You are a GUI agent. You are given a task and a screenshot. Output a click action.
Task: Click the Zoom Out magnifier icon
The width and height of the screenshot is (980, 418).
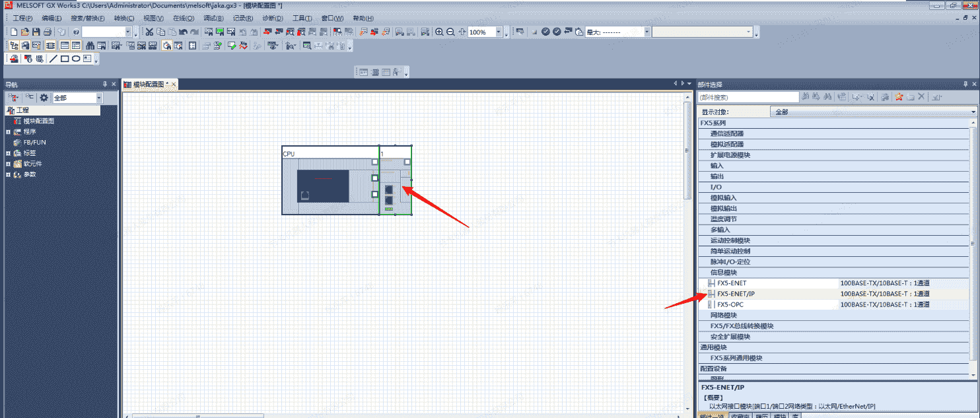pyautogui.click(x=450, y=32)
